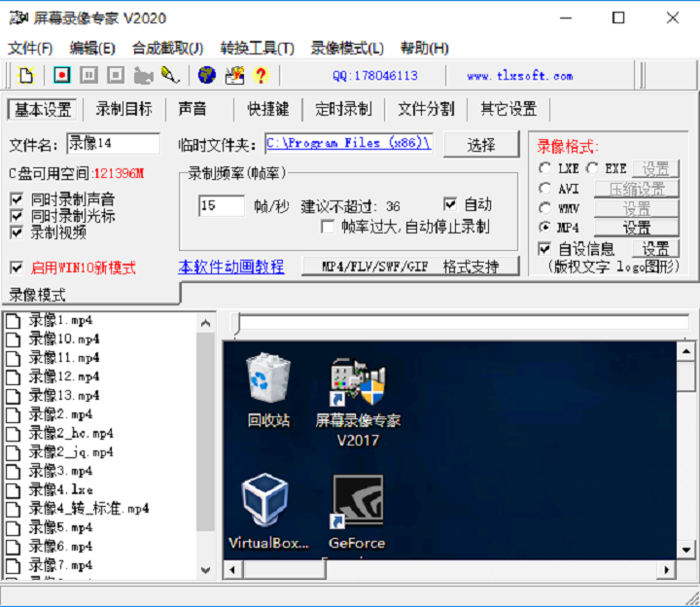This screenshot has height=607, width=700.
Task: Open the 转换工具(T) menu
Action: point(257,48)
